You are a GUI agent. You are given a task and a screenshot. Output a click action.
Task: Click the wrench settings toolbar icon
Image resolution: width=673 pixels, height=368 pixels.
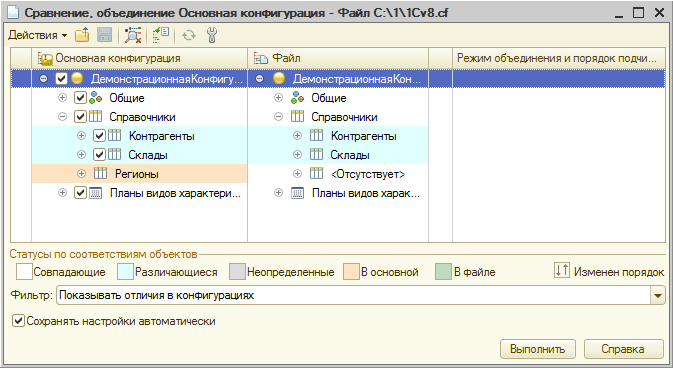(212, 35)
